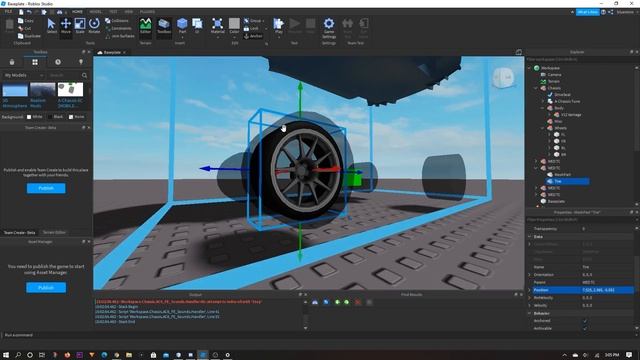Switch to the VIEW ribbon tab

point(129,12)
